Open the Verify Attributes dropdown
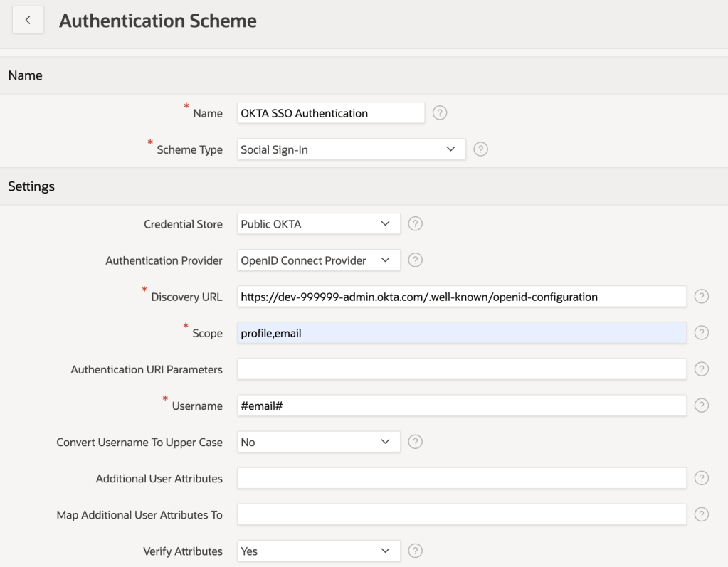The width and height of the screenshot is (728, 567). tap(318, 551)
